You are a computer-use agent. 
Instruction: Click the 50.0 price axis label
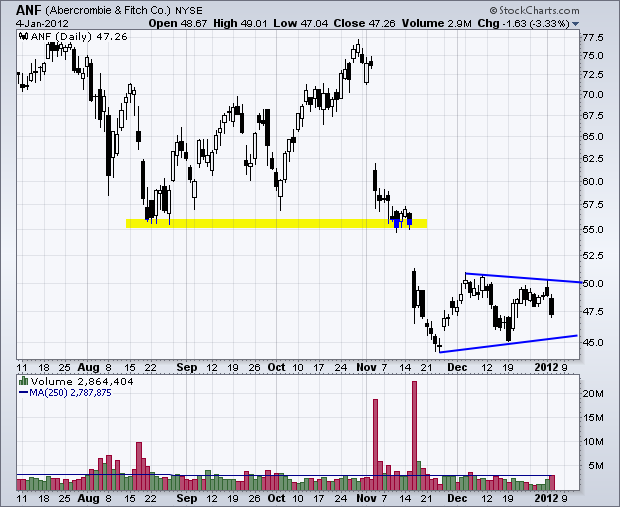click(x=593, y=284)
